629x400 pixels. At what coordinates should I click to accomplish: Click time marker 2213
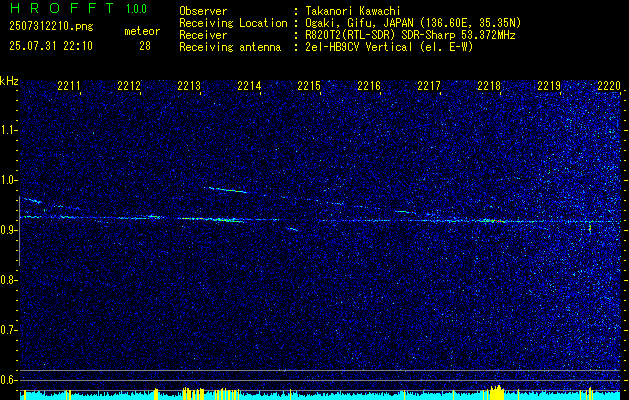pos(189,86)
